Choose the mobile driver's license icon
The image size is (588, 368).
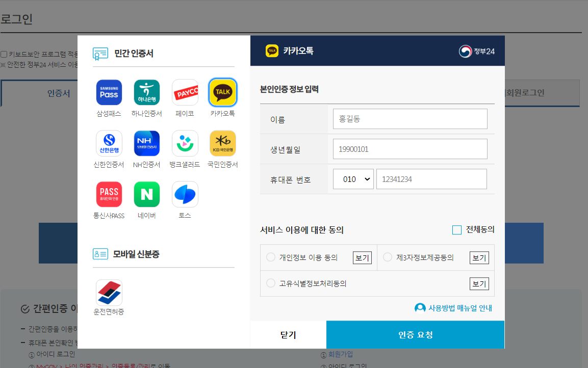(109, 293)
